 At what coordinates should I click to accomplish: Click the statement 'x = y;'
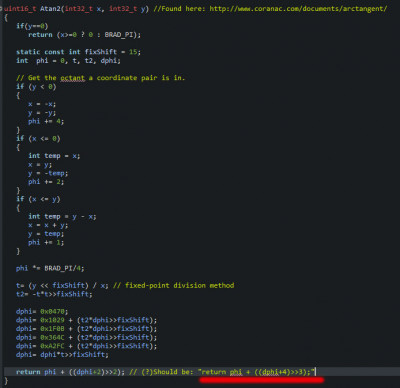pyautogui.click(x=40, y=165)
